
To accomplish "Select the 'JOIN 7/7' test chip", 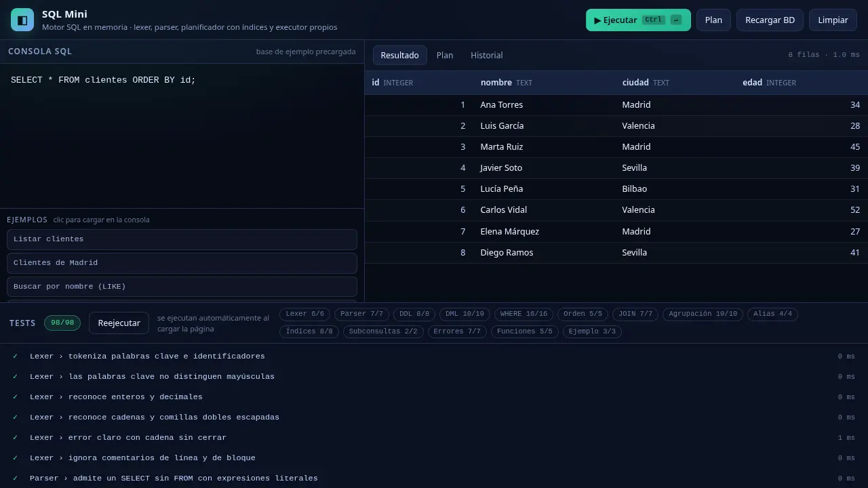I will click(635, 314).
